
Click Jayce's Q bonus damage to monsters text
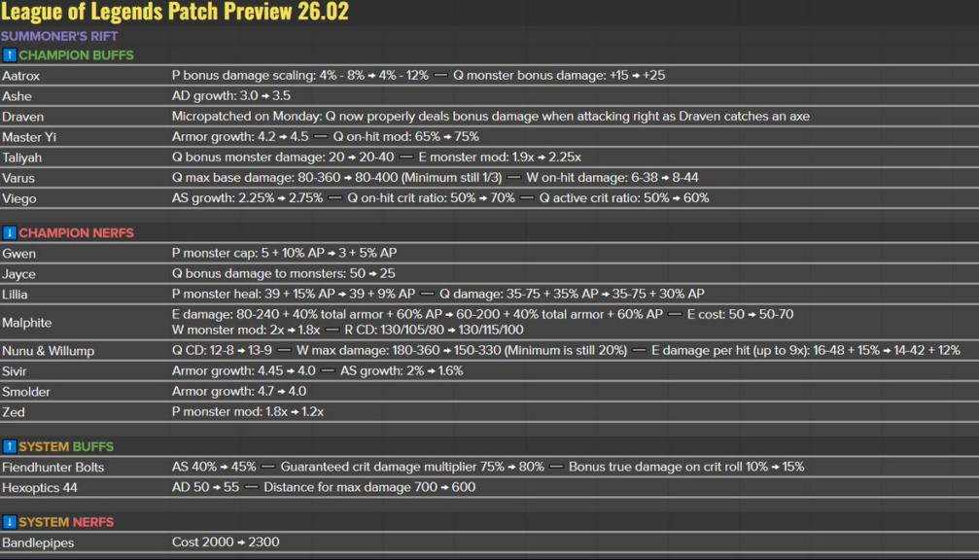coord(284,273)
